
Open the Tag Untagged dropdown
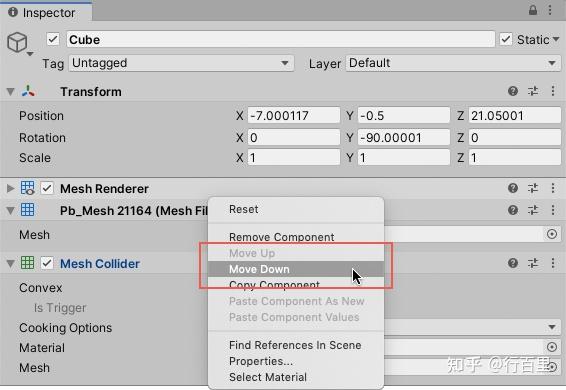click(181, 63)
